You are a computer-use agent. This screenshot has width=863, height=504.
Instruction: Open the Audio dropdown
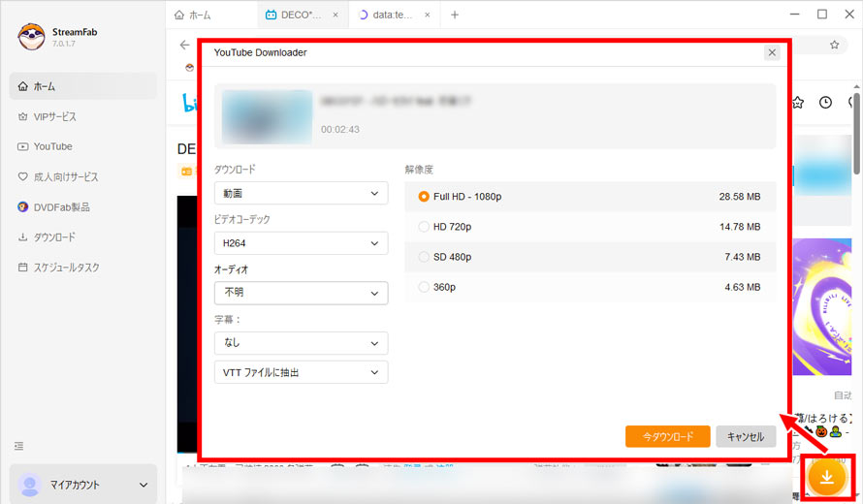pos(301,293)
